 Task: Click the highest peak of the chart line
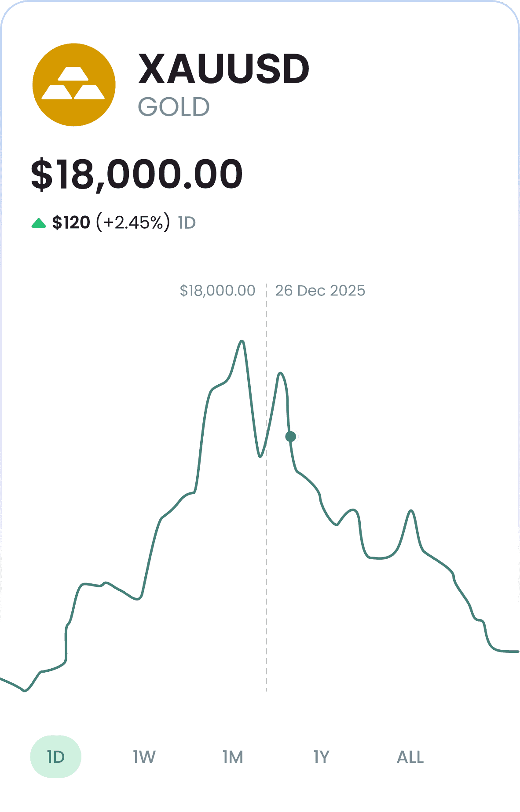(242, 341)
